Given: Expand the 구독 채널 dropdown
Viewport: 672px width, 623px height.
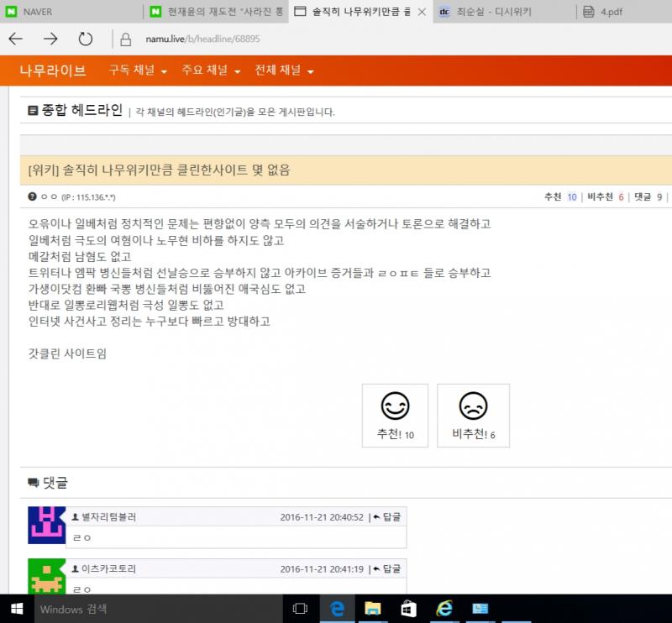Looking at the screenshot, I should click(138, 71).
